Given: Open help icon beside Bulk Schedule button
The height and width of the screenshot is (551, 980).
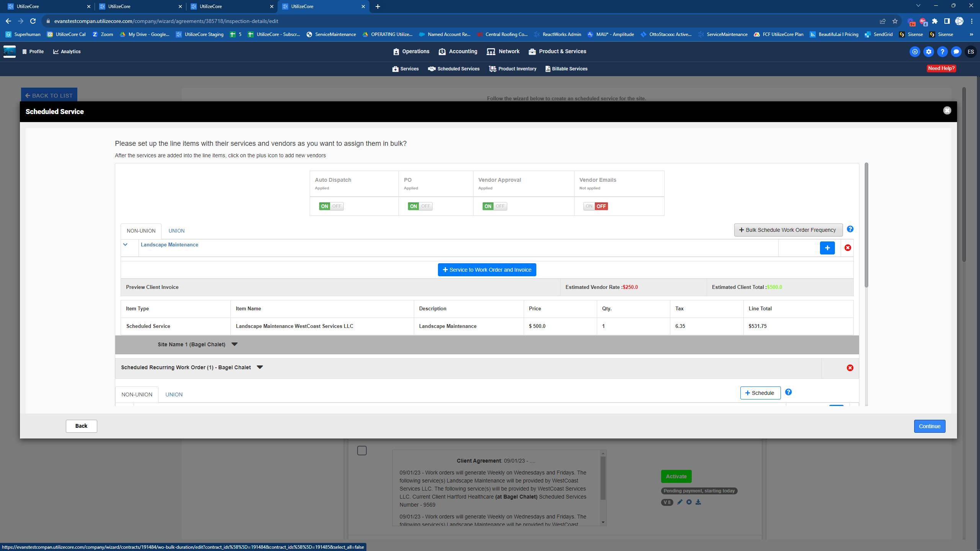Looking at the screenshot, I should [x=850, y=229].
